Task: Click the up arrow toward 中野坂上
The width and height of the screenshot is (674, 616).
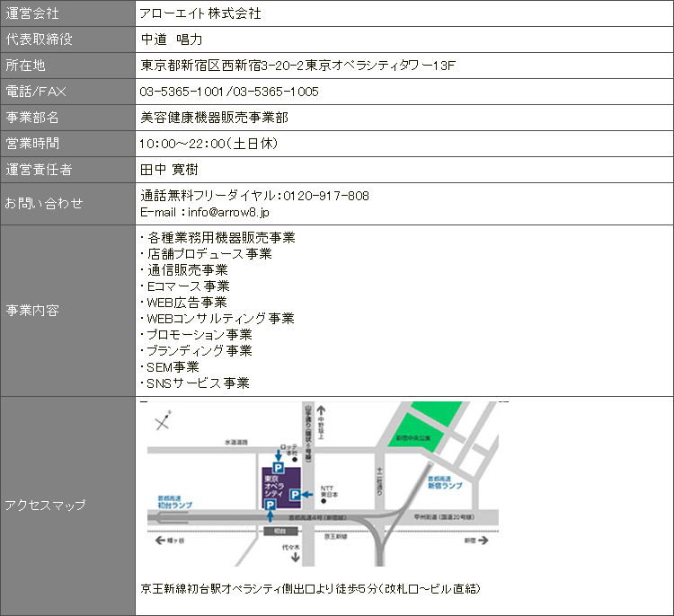Action: [321, 410]
